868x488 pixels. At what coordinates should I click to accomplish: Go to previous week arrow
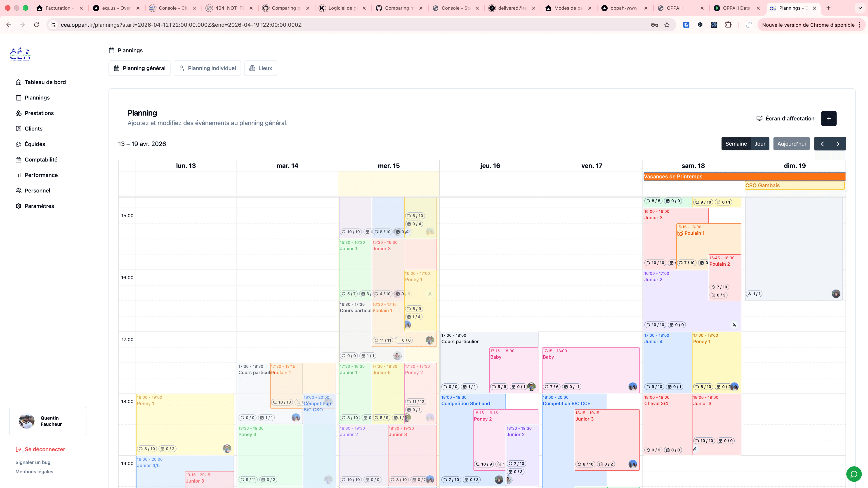[822, 144]
